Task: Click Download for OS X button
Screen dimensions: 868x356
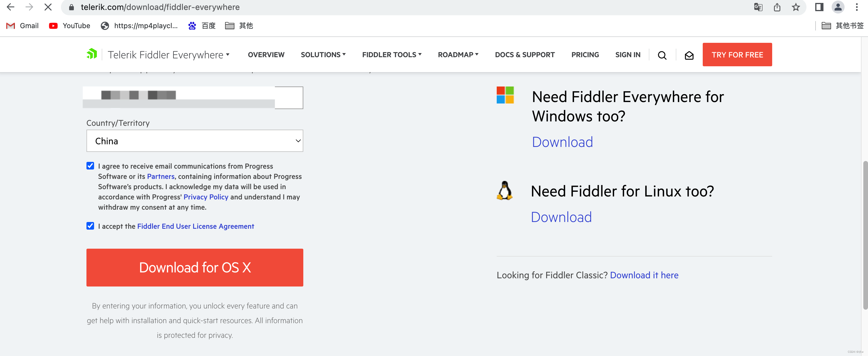Action: [194, 267]
